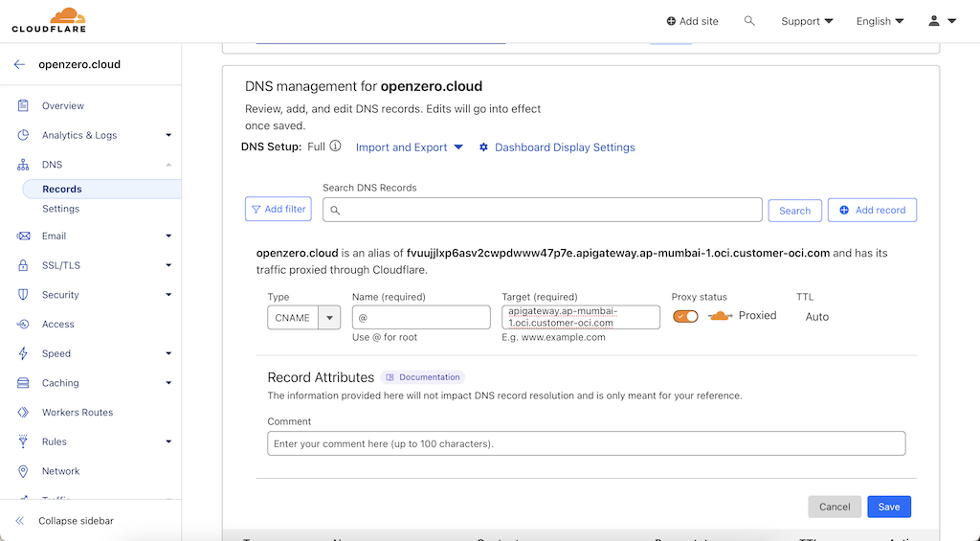The height and width of the screenshot is (541, 980).
Task: Toggle the Proxy status switch off
Action: [x=685, y=317]
